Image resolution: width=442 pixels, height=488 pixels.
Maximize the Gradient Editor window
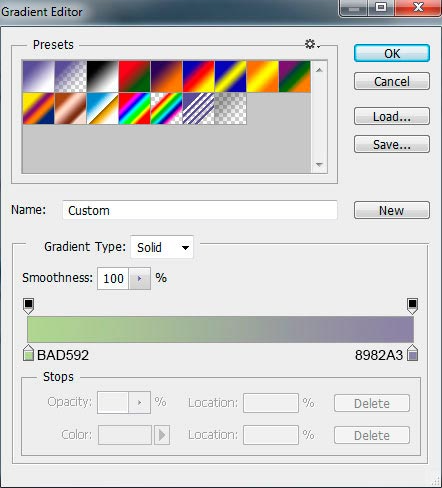click(381, 7)
